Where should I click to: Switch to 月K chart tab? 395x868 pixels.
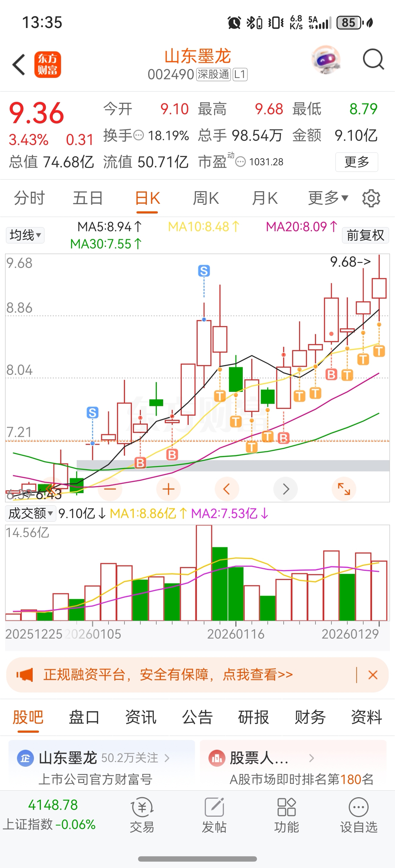[264, 198]
